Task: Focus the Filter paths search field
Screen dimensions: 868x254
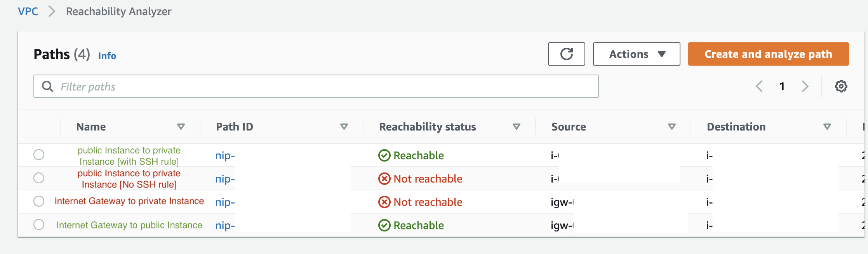Action: click(316, 86)
